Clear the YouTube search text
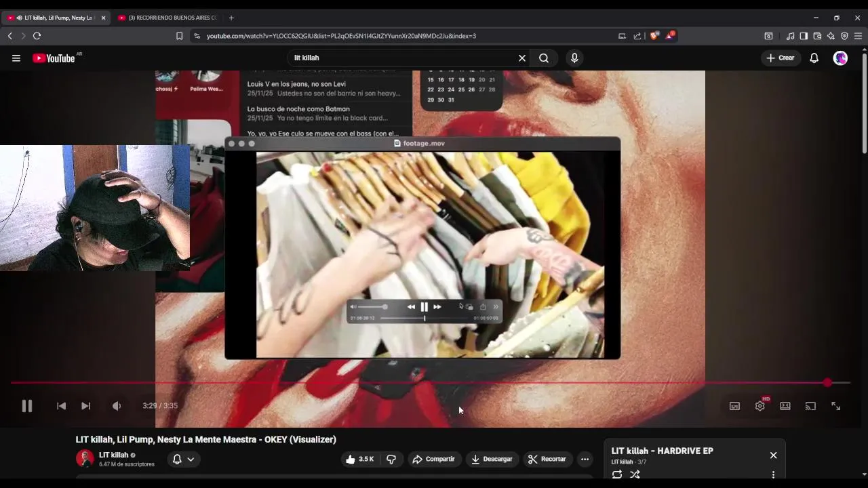Screen dimensions: 868x488 522,58
